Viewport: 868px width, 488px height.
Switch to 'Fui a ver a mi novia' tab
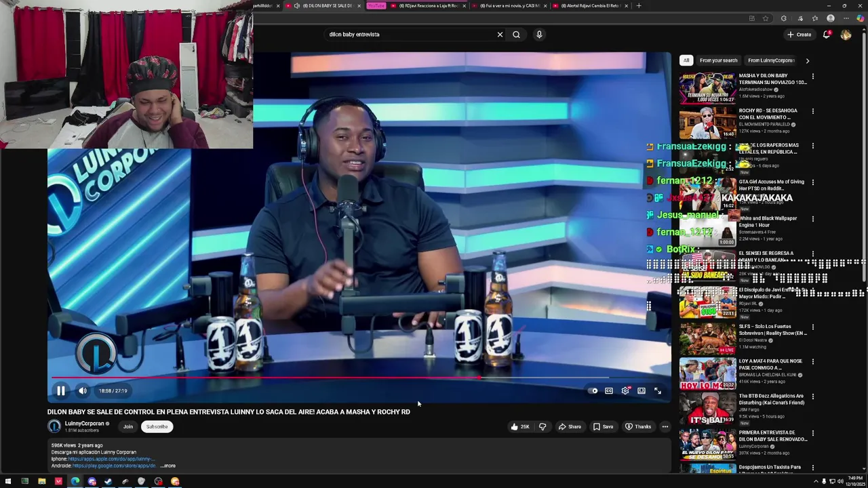509,5
